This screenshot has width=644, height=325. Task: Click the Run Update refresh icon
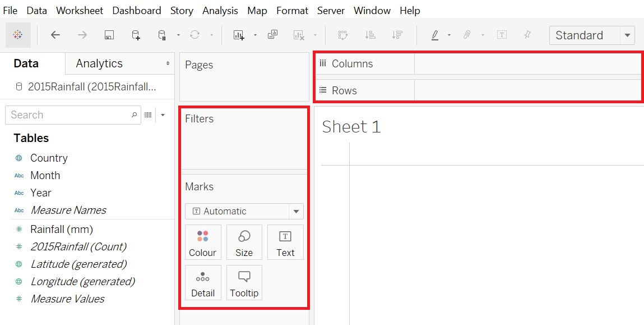(x=194, y=35)
